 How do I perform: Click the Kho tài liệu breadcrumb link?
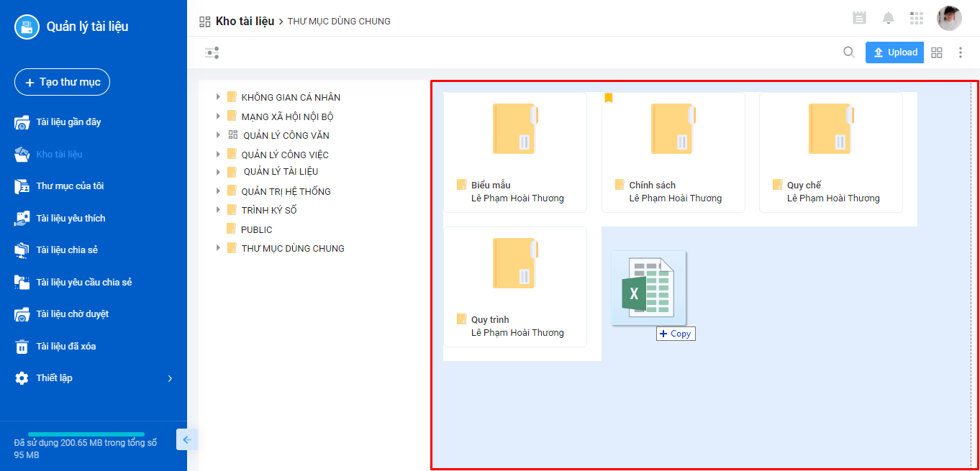pos(245,21)
